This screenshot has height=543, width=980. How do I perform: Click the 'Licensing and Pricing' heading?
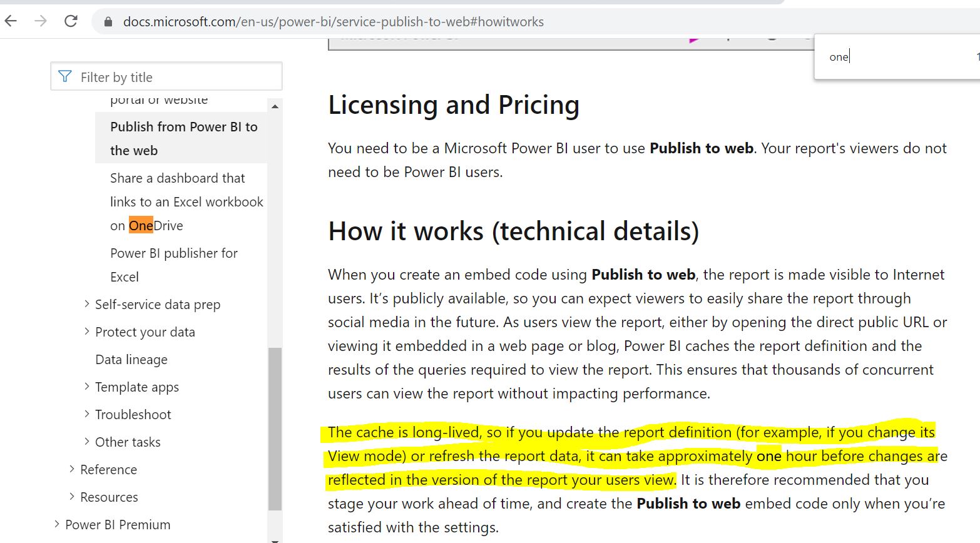(x=454, y=104)
